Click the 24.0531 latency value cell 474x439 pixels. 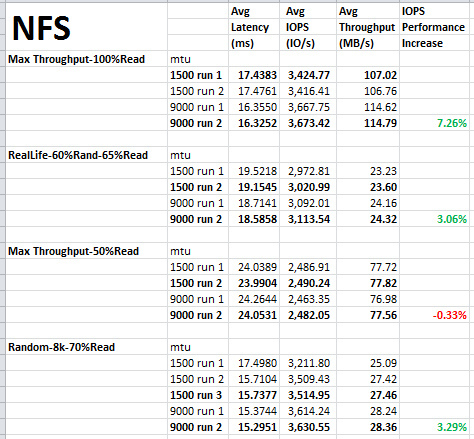click(254, 315)
